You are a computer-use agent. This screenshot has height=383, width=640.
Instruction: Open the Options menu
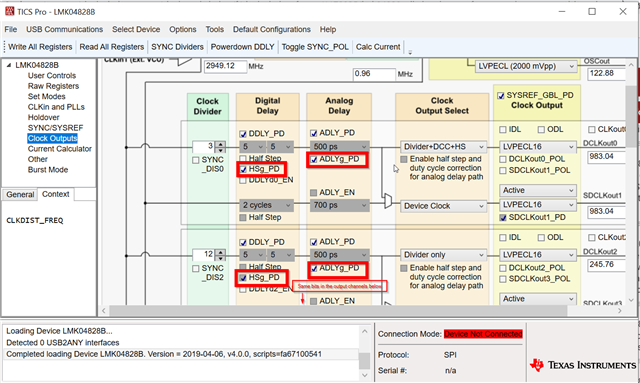click(x=182, y=29)
